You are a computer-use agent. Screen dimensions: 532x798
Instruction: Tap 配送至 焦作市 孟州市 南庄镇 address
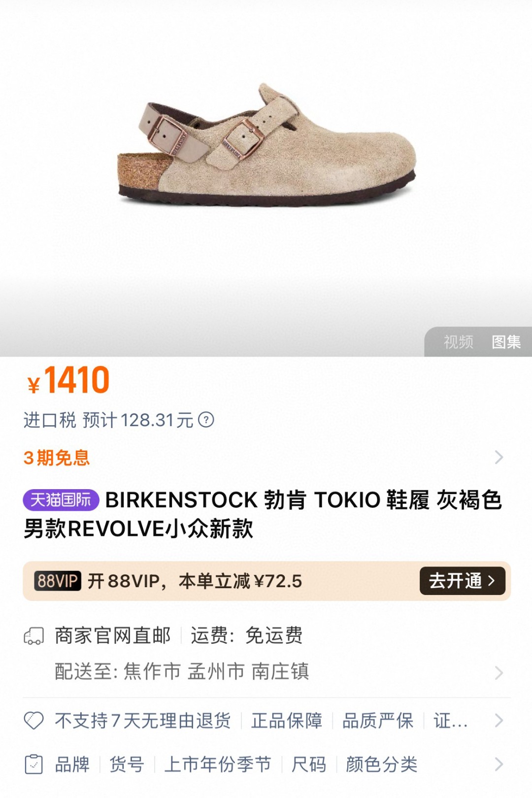pyautogui.click(x=182, y=671)
